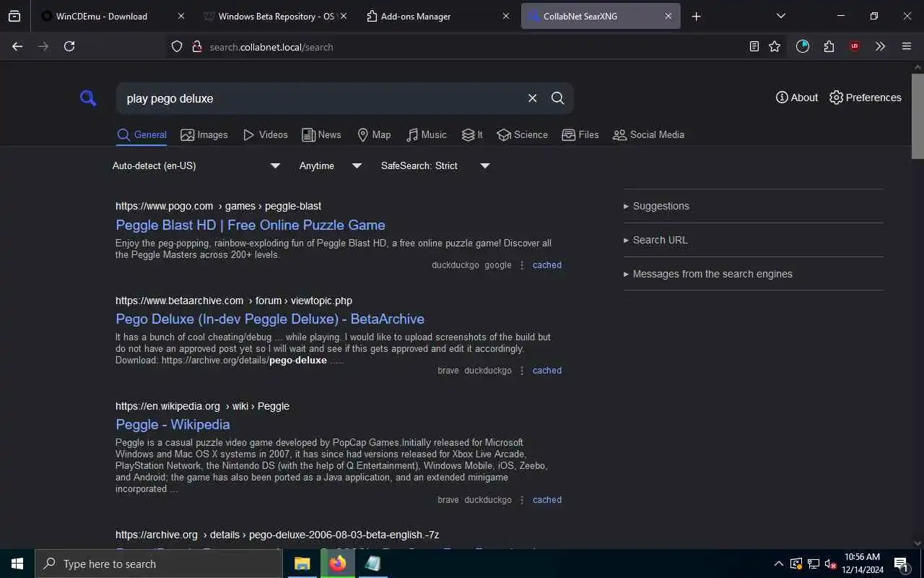Viewport: 924px width, 578px height.
Task: Open cached link for BetaArchive result
Action: tap(547, 371)
